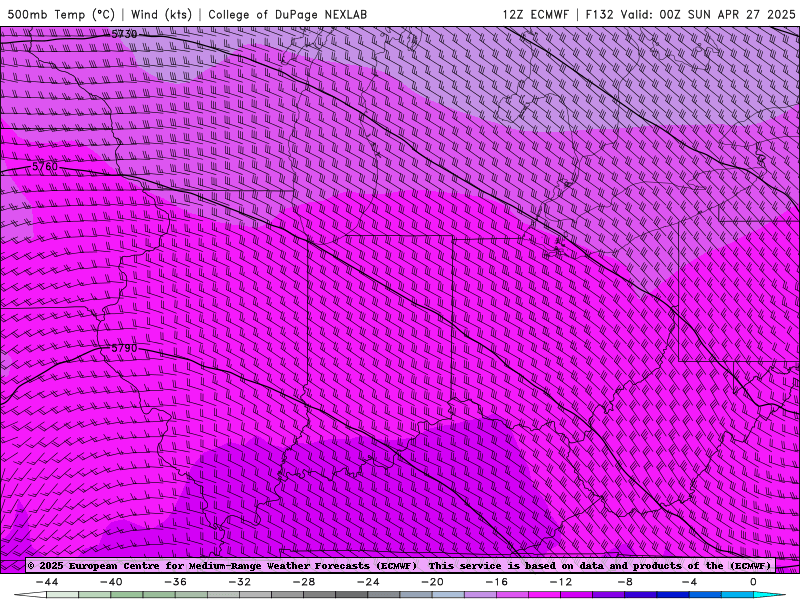Screen dimensions: 800x600
Task: Click the 0 colorbar tick label
Action: click(753, 582)
